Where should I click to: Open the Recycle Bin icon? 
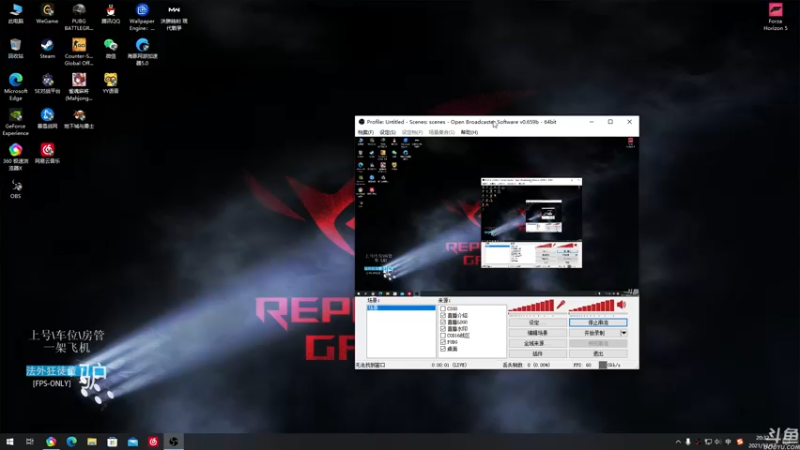coord(15,49)
